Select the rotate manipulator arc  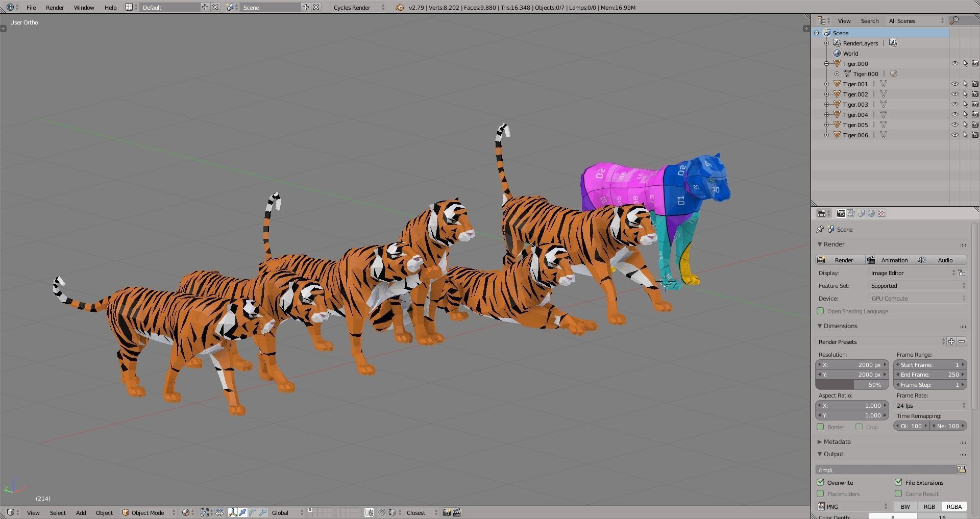tap(253, 512)
